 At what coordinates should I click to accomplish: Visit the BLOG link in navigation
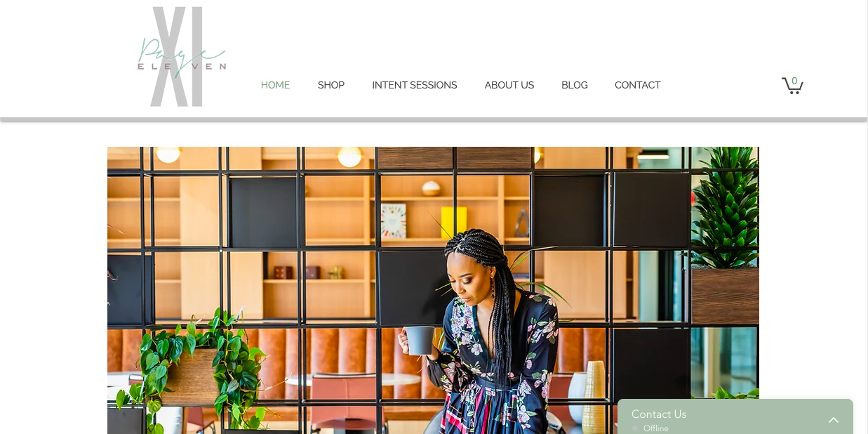click(575, 85)
